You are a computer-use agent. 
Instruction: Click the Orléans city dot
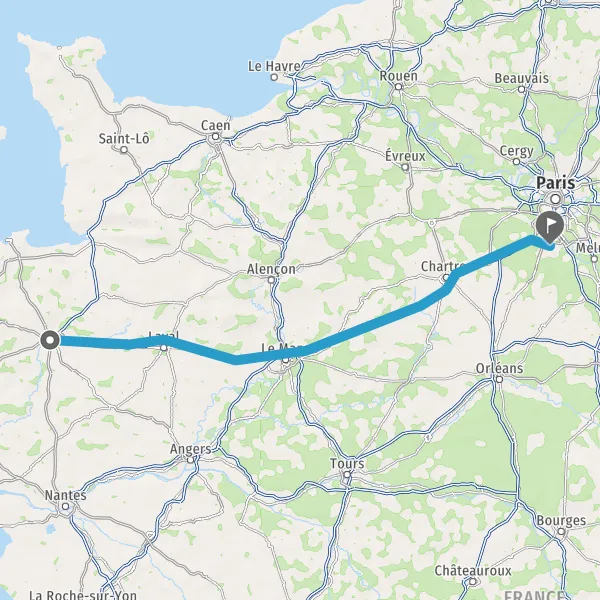[499, 379]
